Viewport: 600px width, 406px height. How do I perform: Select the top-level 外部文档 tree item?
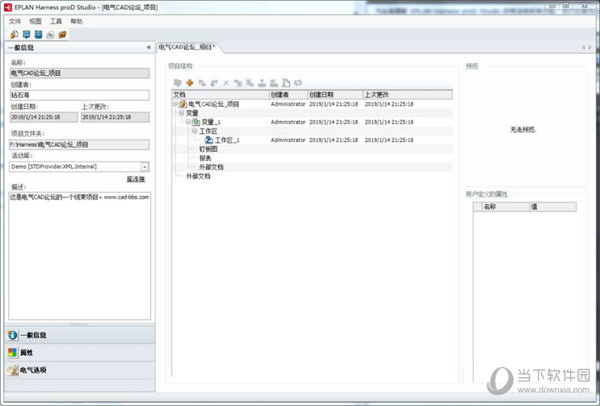pos(198,176)
